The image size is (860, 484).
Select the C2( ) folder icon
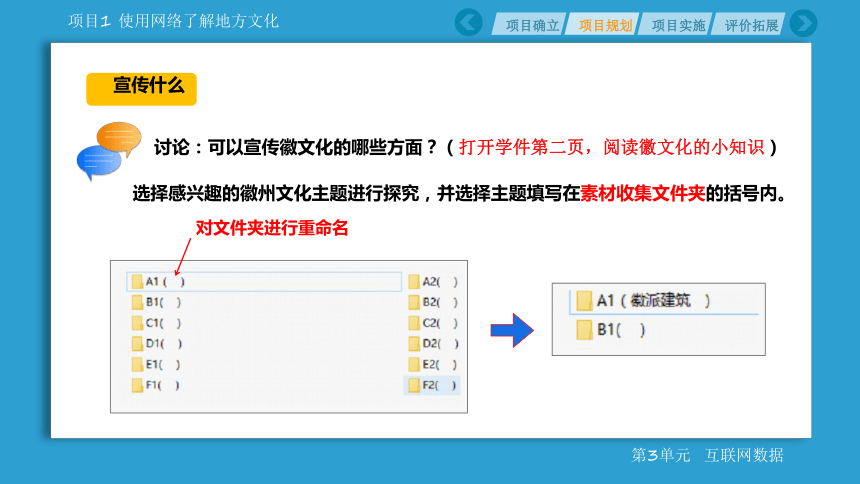click(414, 323)
